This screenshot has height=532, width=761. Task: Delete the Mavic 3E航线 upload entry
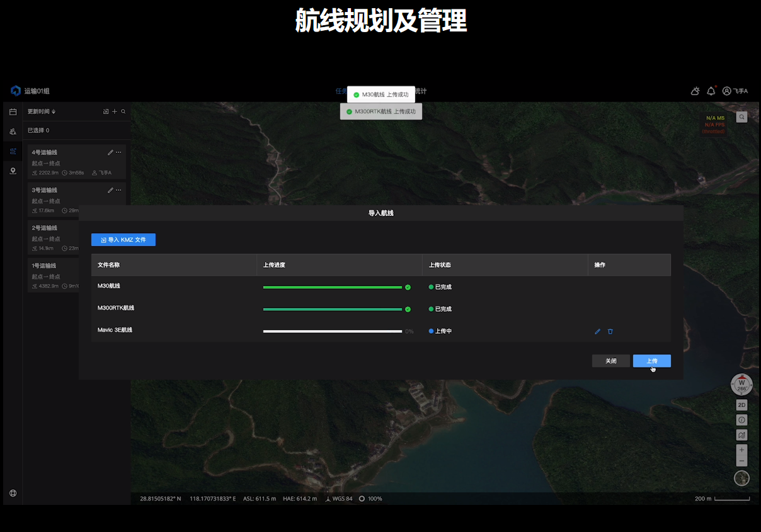click(x=610, y=331)
